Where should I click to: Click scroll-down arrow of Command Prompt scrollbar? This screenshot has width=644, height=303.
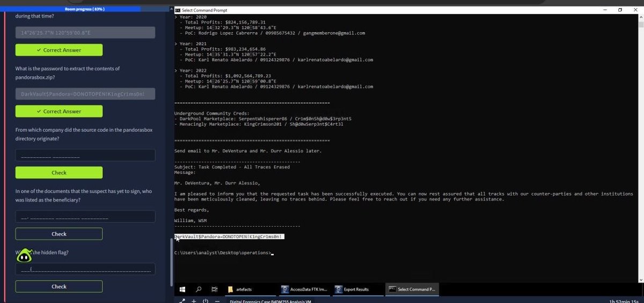pos(640,279)
